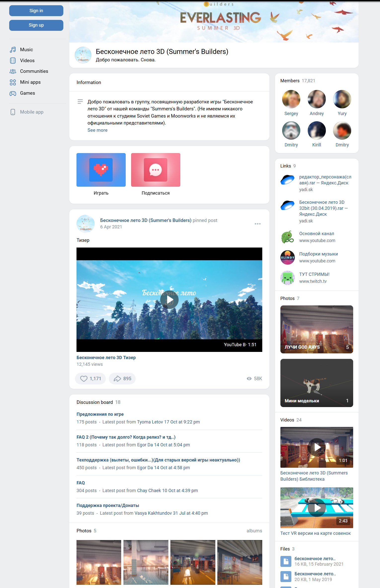Click the pinned post author avatar
380x588 pixels.
click(x=86, y=224)
